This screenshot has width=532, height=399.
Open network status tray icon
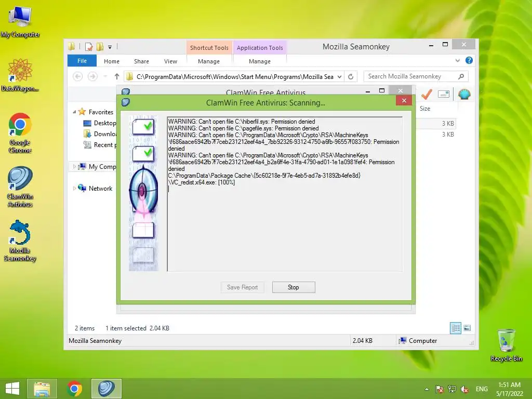point(452,389)
